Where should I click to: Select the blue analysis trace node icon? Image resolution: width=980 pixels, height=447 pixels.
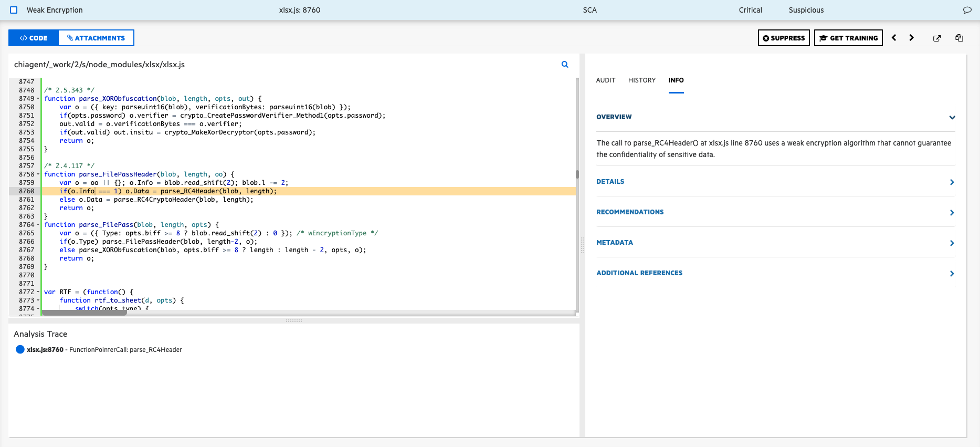click(x=20, y=349)
